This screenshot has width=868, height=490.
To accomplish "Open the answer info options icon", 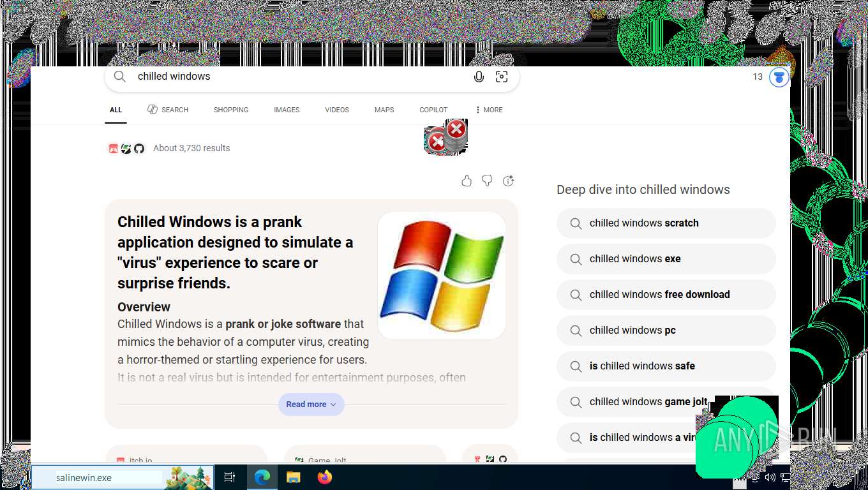I will pyautogui.click(x=508, y=181).
